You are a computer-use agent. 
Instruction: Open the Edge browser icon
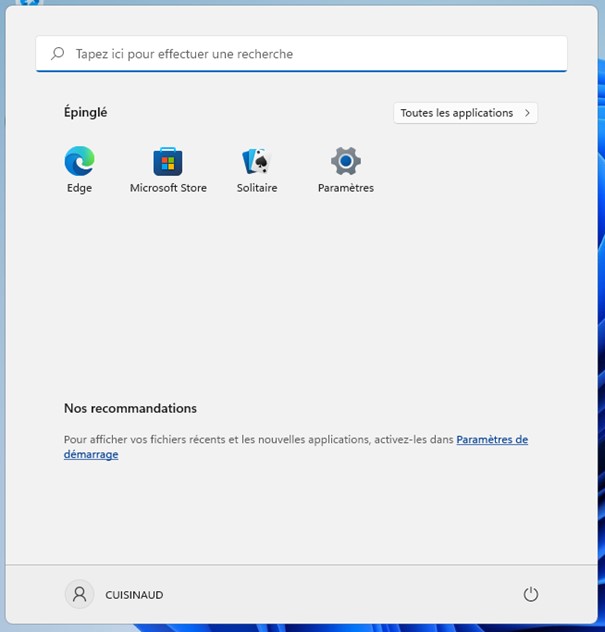pos(79,160)
